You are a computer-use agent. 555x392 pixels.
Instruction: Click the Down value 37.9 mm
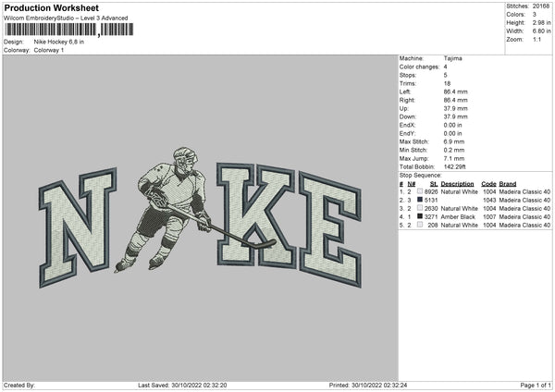tap(455, 116)
